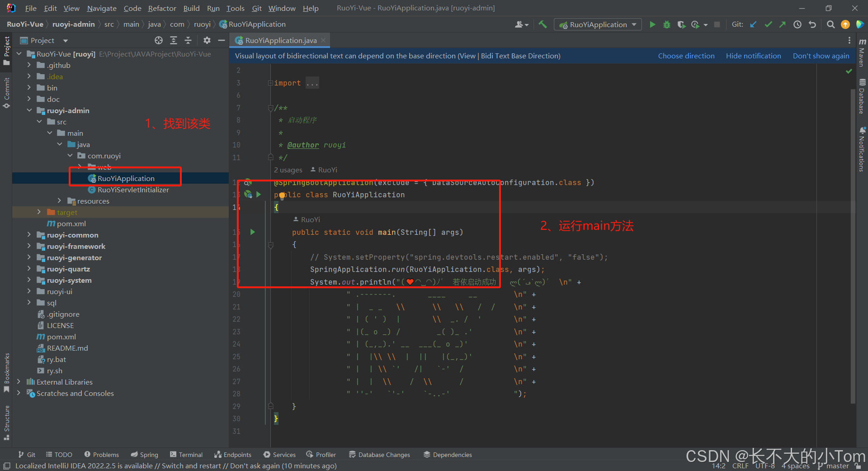This screenshot has width=868, height=471.
Task: Click Choose direction link
Action: coord(686,56)
